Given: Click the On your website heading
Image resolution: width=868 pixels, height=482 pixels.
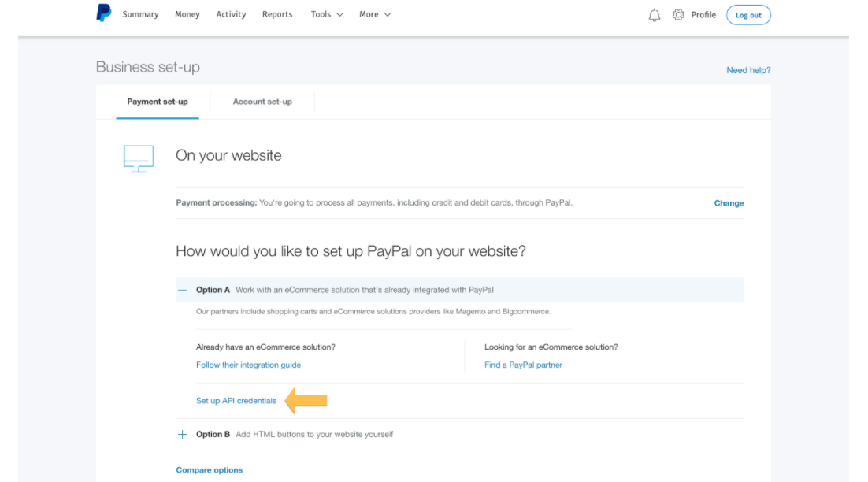Looking at the screenshot, I should tap(228, 155).
